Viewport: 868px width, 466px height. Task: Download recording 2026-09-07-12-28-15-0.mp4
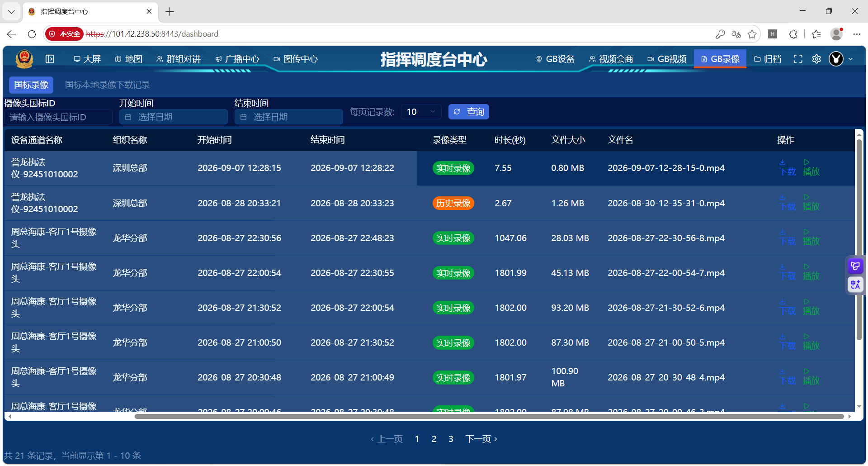(x=788, y=168)
